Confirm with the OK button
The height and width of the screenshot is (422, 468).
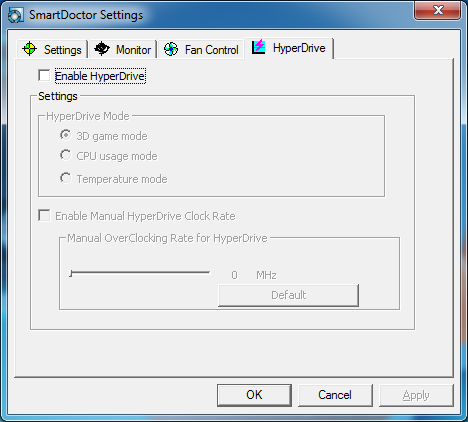click(254, 395)
